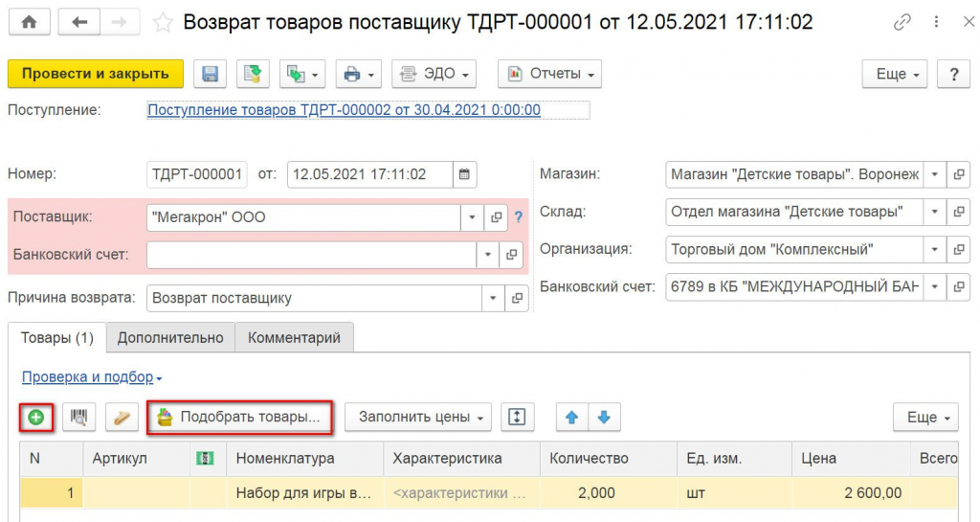Open the Склад record icon
This screenshot has width=980, height=522.
(x=959, y=212)
